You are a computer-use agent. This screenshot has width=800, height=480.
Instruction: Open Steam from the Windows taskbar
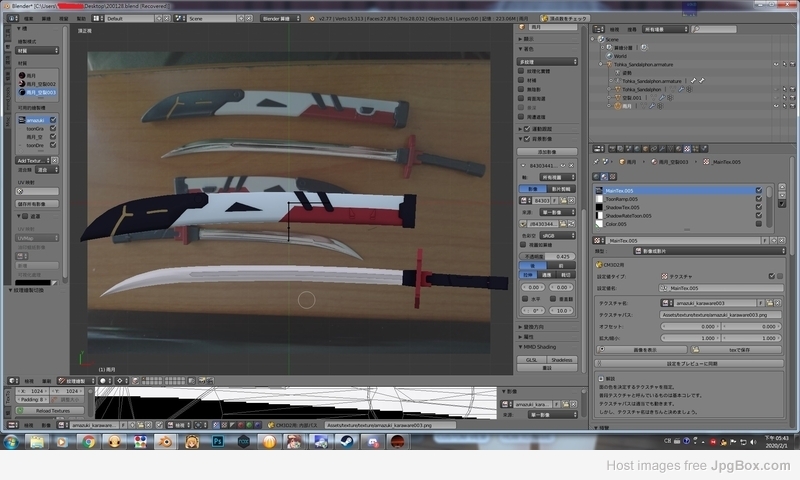point(347,441)
